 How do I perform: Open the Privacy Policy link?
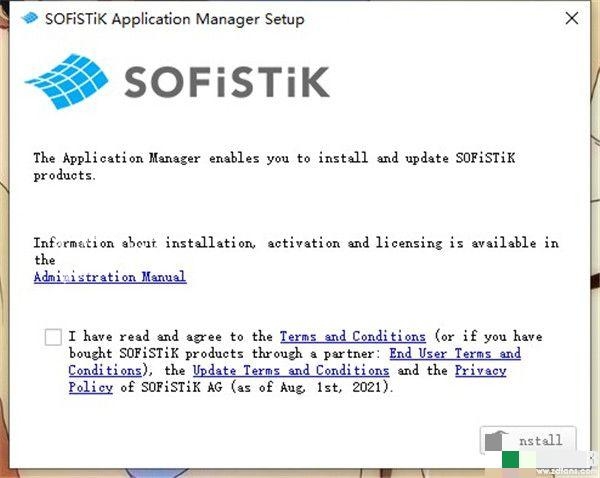(481, 370)
